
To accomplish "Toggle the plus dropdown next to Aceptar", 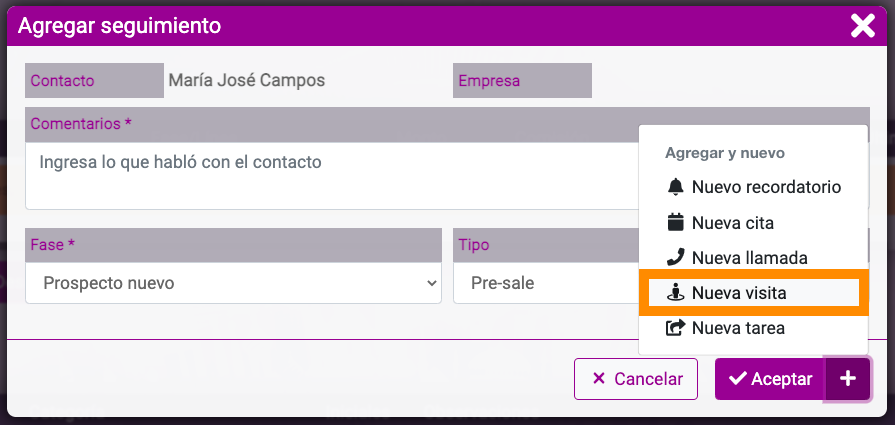I will point(848,379).
